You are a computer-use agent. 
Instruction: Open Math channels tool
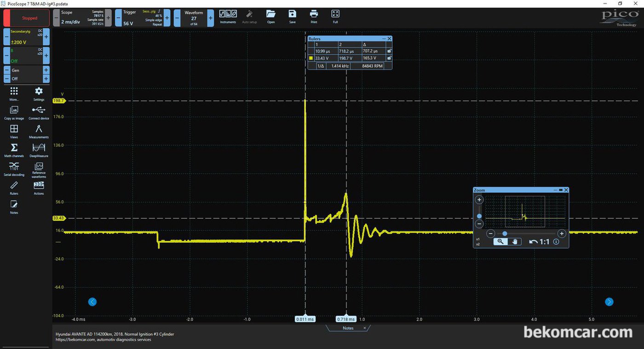coord(14,150)
